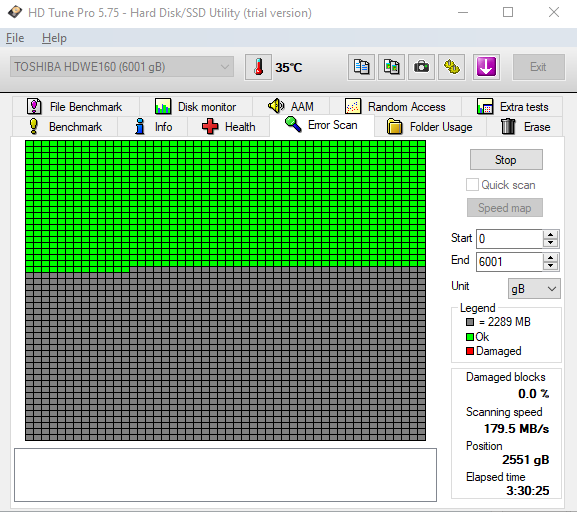Select the Error Scan tab
The width and height of the screenshot is (577, 512).
click(x=322, y=125)
